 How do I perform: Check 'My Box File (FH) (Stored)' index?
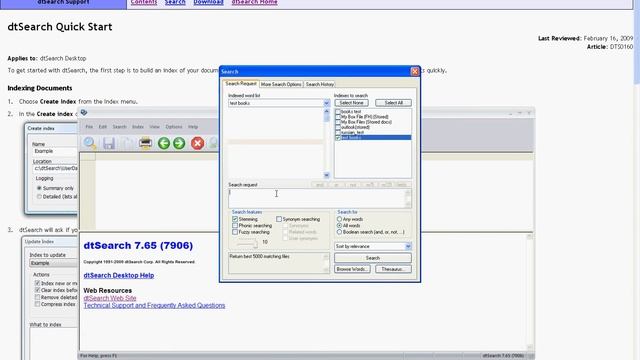click(x=338, y=117)
